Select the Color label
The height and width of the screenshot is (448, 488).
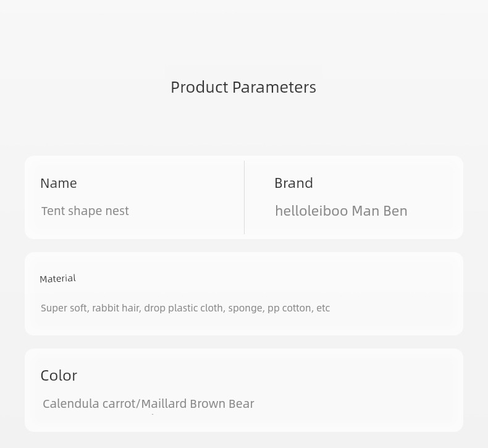(x=59, y=376)
